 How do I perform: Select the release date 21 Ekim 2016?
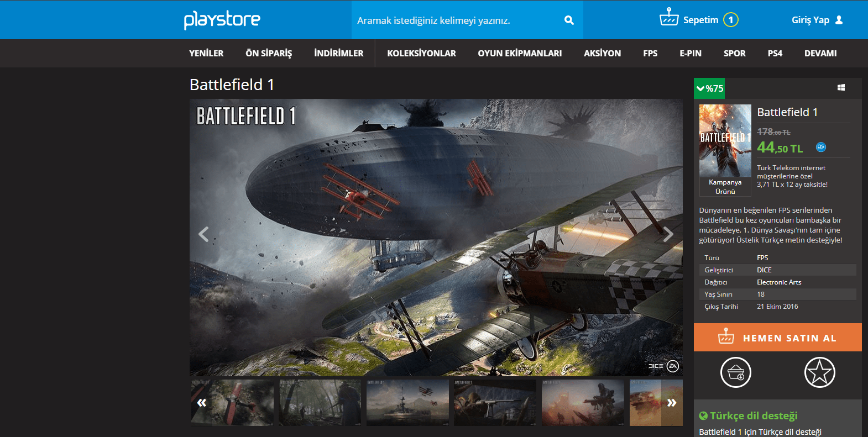click(777, 307)
